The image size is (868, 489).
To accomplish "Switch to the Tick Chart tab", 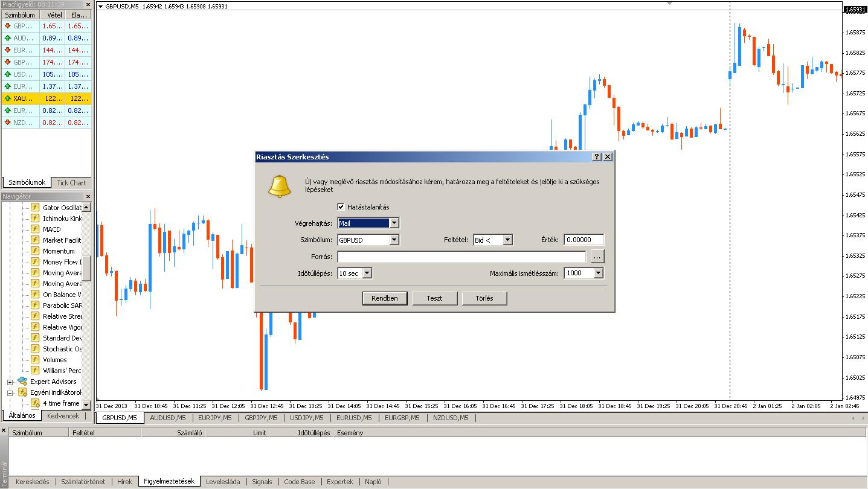I will click(x=71, y=183).
